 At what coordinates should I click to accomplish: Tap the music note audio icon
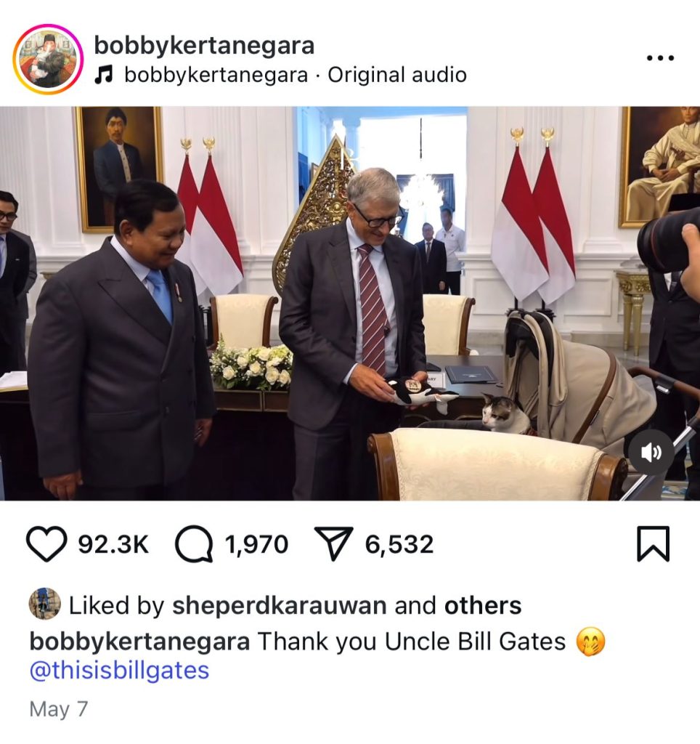click(x=103, y=75)
